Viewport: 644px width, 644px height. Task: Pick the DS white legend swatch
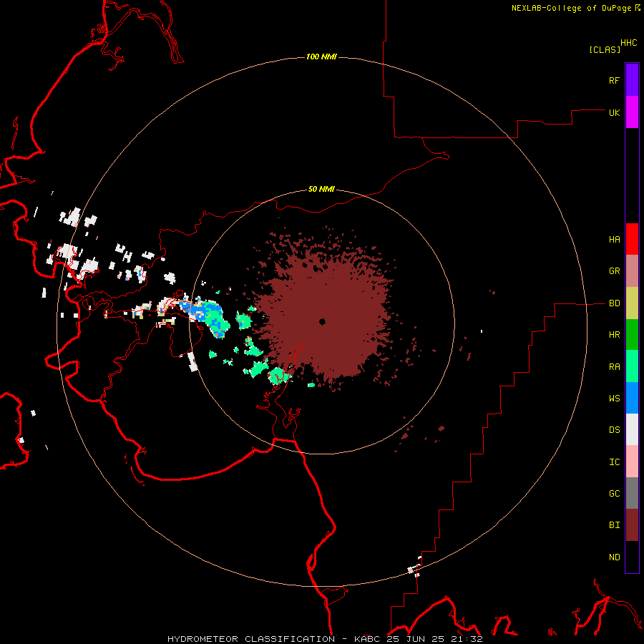(632, 429)
